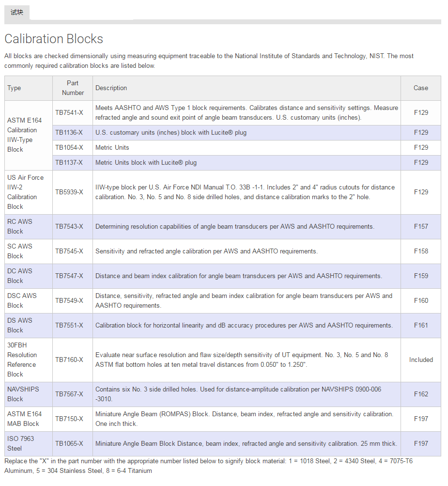The width and height of the screenshot is (448, 486).
Task: Click the ASTM E164 MAB Block type
Action: 25,419
